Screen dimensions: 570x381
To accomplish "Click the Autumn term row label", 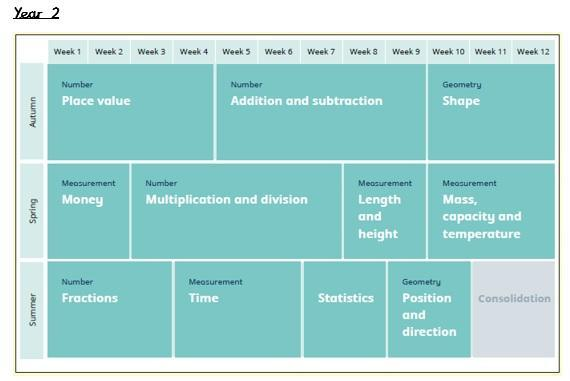I will tap(32, 111).
